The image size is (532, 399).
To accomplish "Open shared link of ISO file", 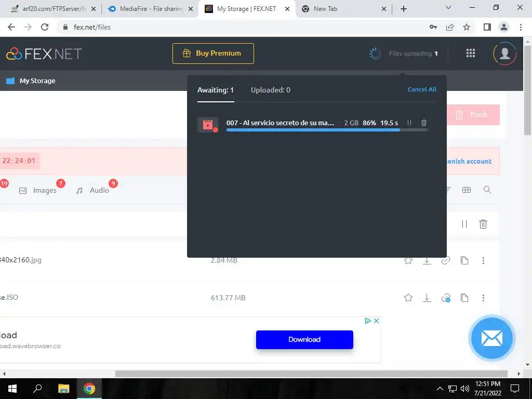I will [445, 298].
